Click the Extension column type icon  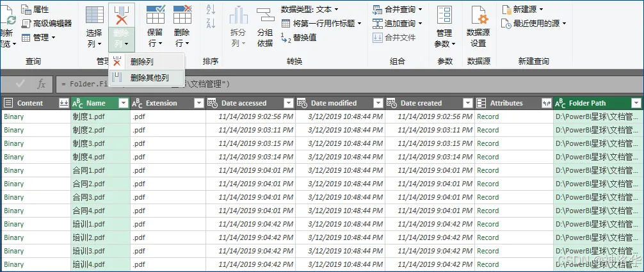(137, 103)
